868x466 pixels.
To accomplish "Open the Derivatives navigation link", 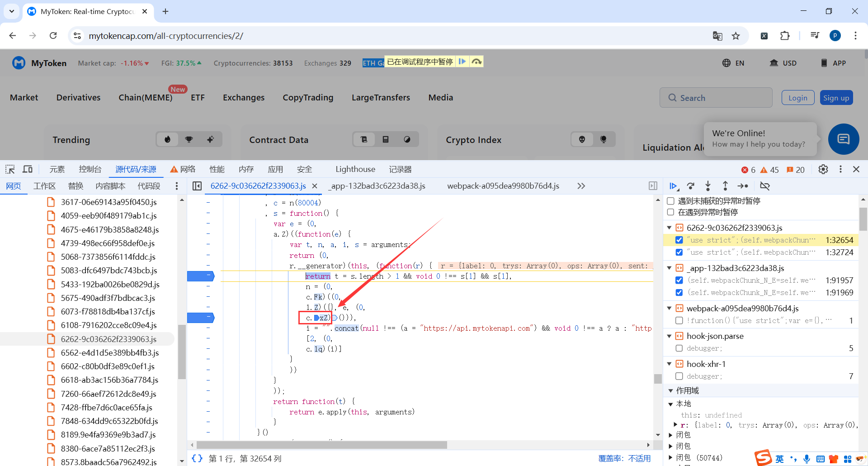I will pyautogui.click(x=79, y=98).
